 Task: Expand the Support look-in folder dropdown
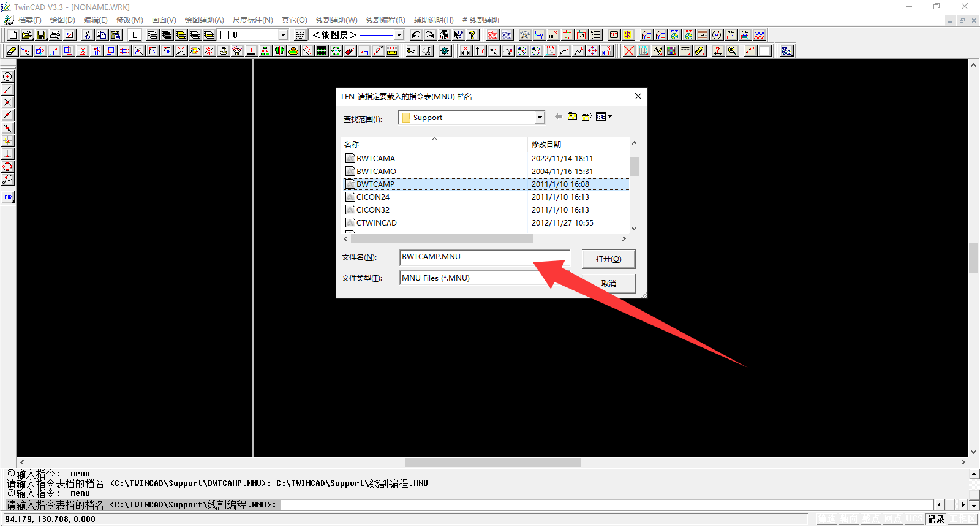click(x=540, y=118)
